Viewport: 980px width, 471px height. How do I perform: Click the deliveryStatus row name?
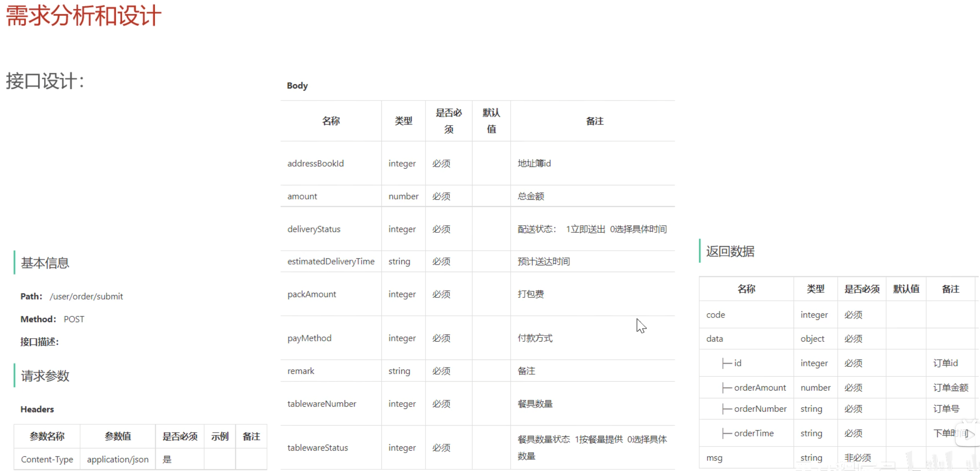[314, 229]
